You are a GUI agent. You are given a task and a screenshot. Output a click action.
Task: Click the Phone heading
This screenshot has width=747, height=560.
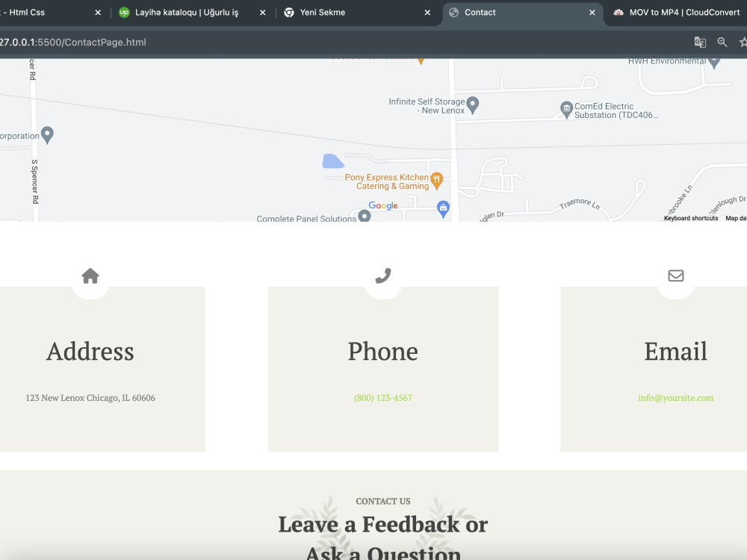click(383, 352)
